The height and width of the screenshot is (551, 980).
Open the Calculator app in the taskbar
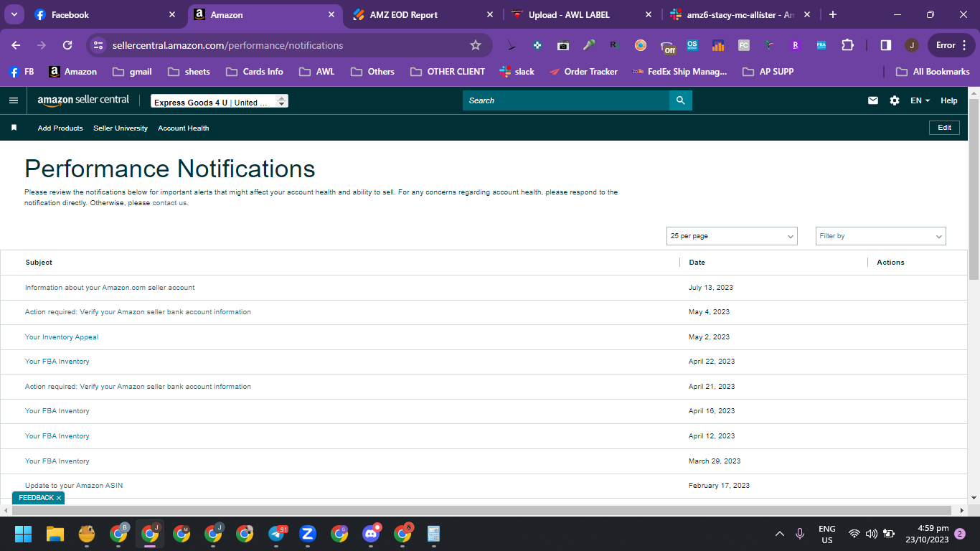tap(434, 534)
